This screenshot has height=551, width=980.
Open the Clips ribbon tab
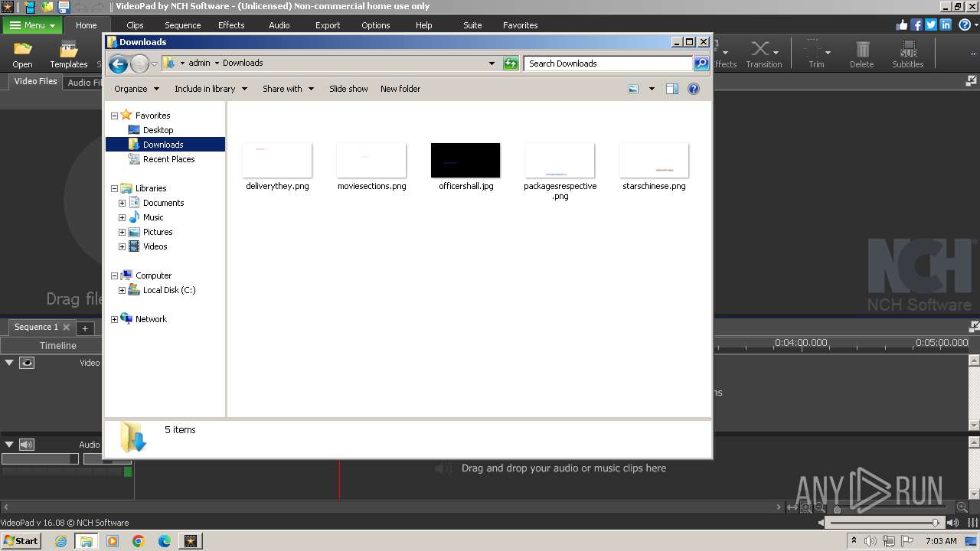tap(135, 25)
